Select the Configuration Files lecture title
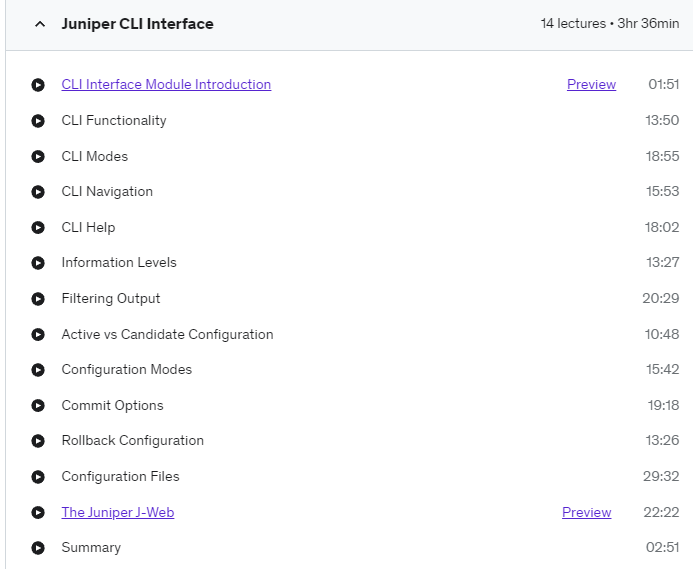Viewport: 693px width, 569px height. click(121, 477)
